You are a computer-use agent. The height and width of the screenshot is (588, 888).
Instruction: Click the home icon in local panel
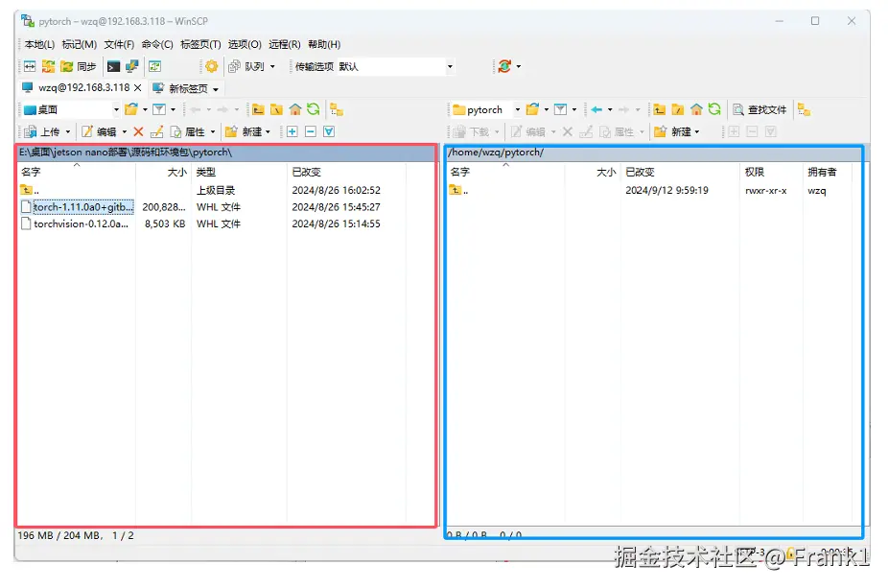click(x=295, y=109)
